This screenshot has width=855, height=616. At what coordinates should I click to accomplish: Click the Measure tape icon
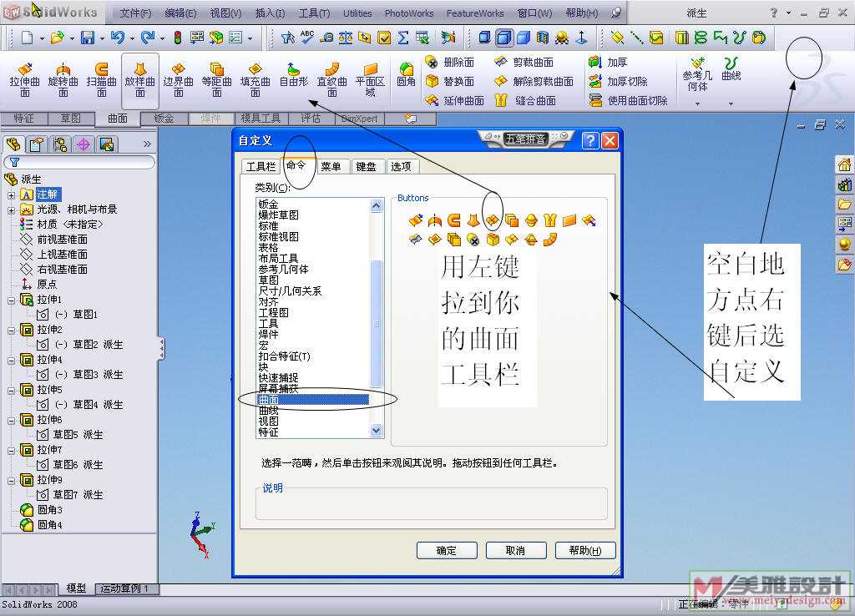326,37
